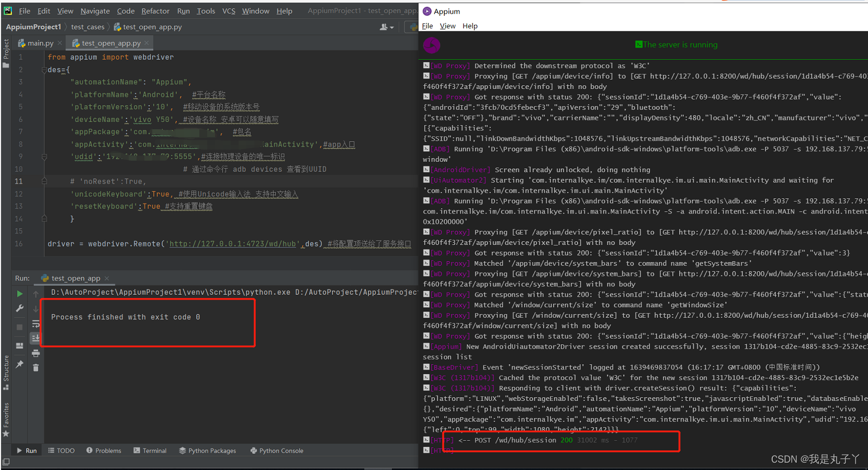Click the Print icon in Run console
The image size is (868, 470).
click(x=36, y=353)
